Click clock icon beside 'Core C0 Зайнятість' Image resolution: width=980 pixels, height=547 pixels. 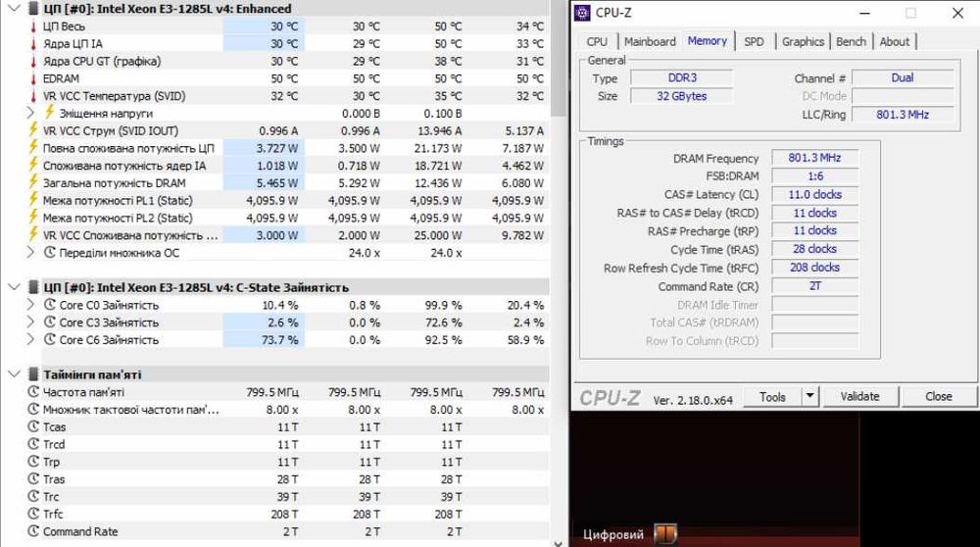point(50,305)
